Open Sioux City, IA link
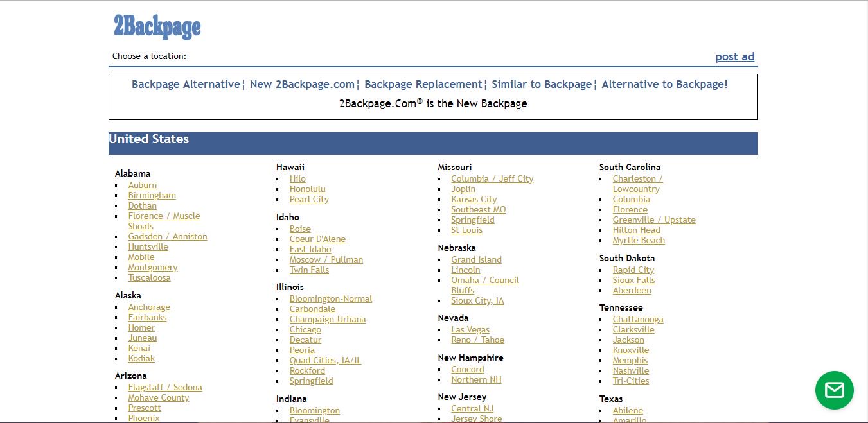This screenshot has height=423, width=868. click(x=477, y=300)
